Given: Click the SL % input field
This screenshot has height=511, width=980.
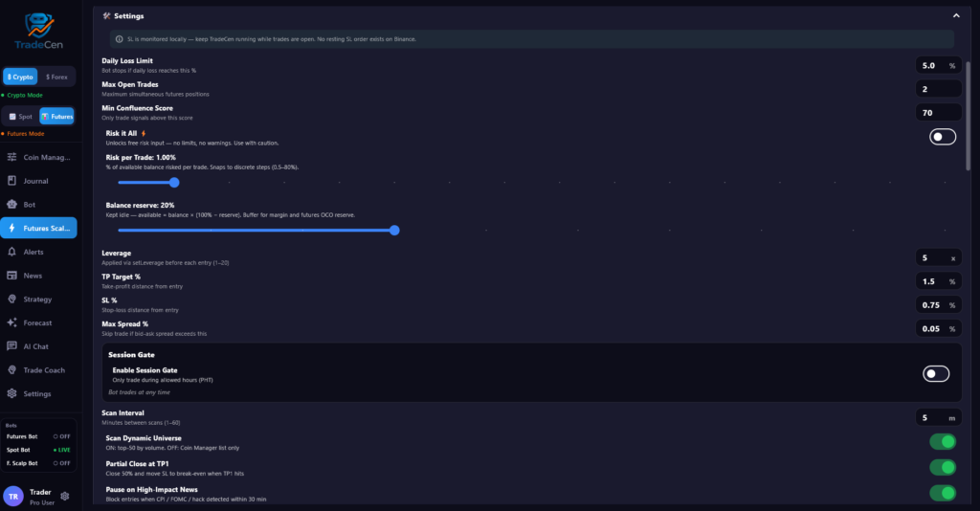Looking at the screenshot, I should pos(938,305).
